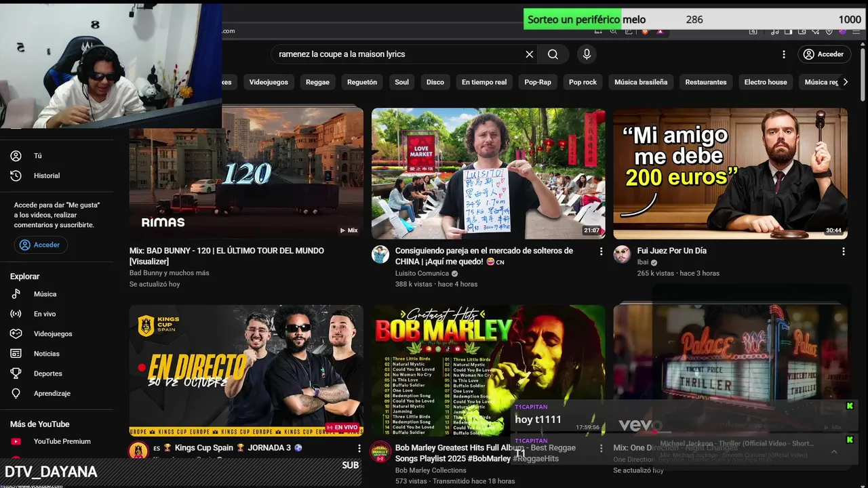This screenshot has width=868, height=488.
Task: Click the Explorar section heading
Action: tap(24, 277)
